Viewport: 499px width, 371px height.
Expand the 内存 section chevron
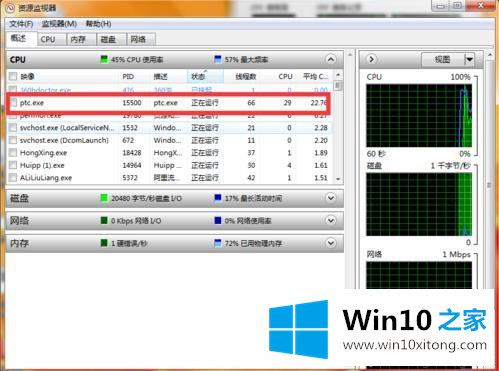click(331, 243)
